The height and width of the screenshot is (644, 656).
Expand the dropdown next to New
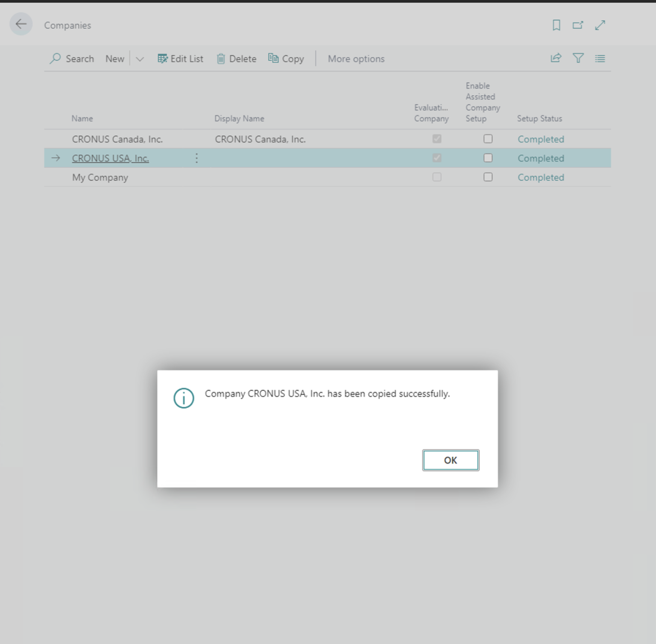point(140,59)
